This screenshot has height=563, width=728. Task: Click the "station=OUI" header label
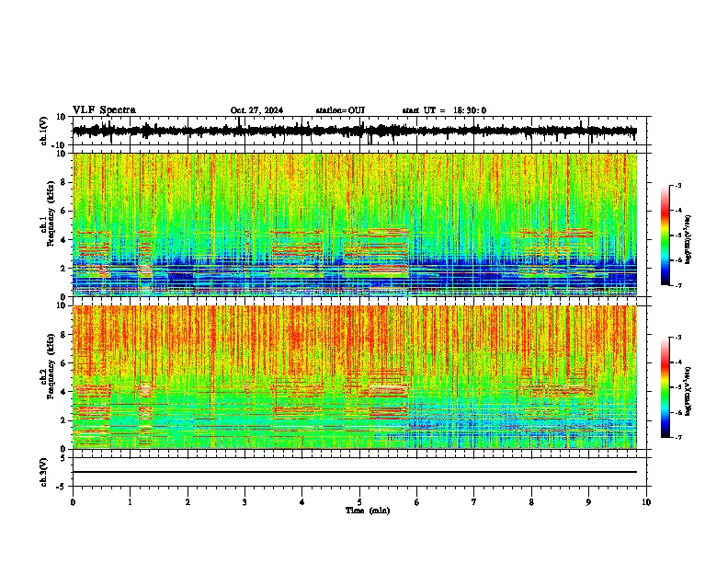pos(340,110)
